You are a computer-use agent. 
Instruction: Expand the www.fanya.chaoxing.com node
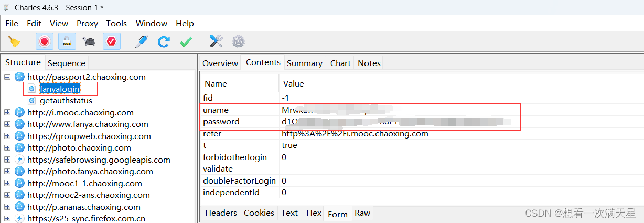pos(7,124)
